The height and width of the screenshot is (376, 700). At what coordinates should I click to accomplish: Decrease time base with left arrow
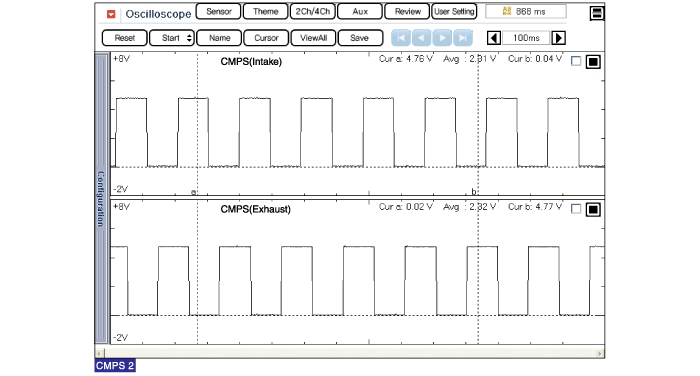(x=493, y=38)
